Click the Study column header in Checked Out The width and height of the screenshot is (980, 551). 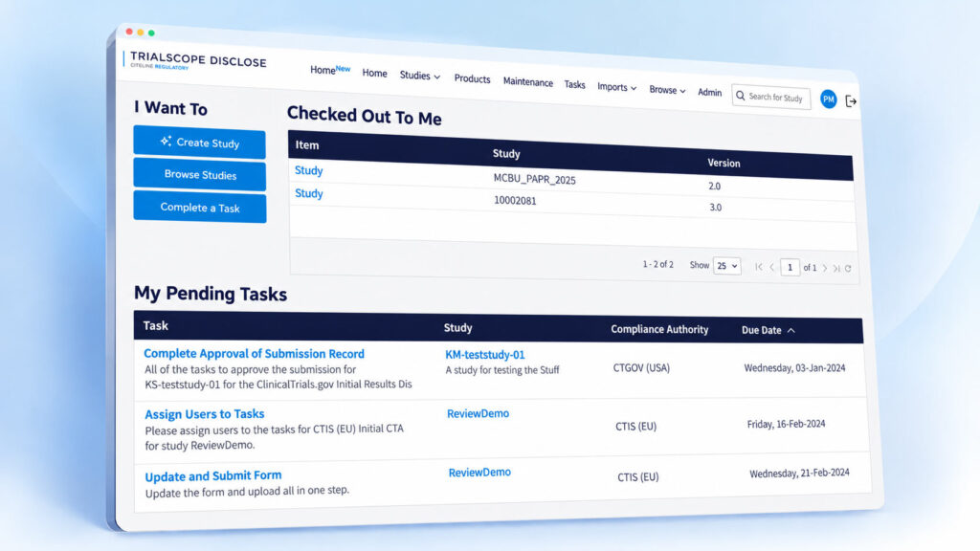pyautogui.click(x=506, y=154)
